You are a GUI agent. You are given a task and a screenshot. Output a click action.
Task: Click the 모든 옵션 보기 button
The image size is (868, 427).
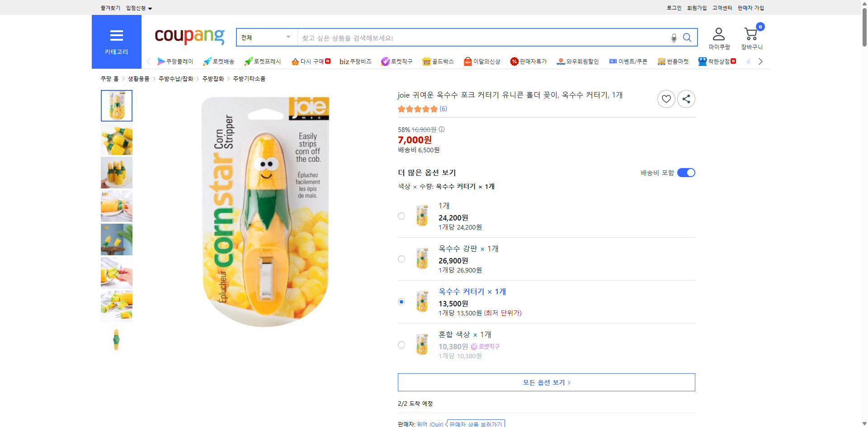click(546, 382)
